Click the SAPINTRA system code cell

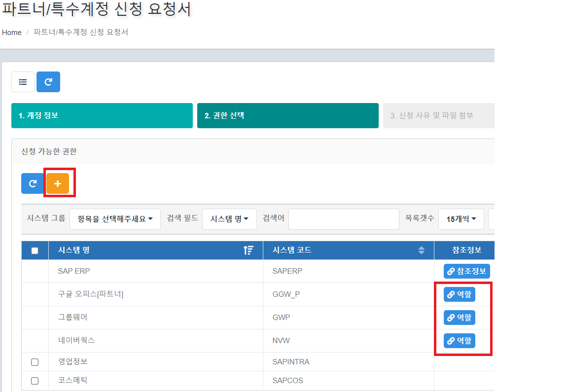(349, 361)
